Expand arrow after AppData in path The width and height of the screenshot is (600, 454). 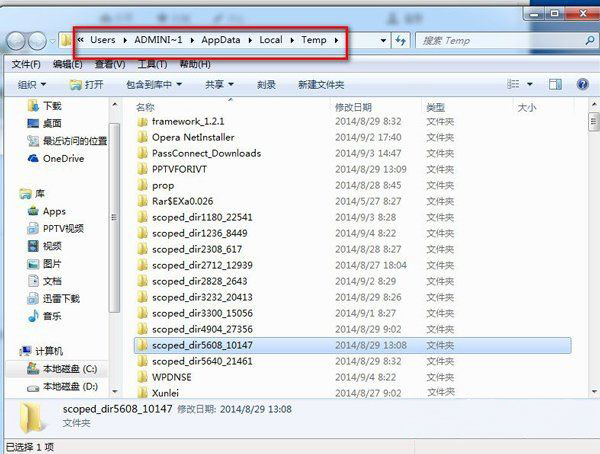coord(250,40)
